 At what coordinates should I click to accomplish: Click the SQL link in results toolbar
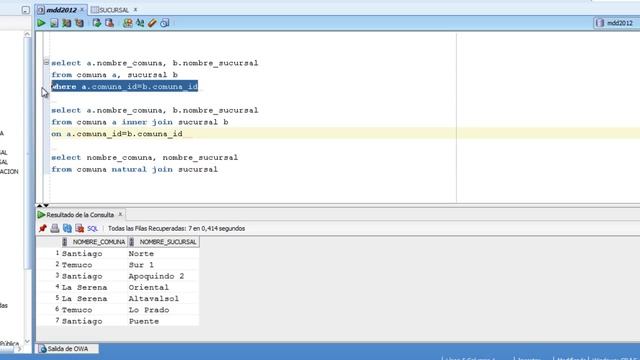click(x=93, y=229)
